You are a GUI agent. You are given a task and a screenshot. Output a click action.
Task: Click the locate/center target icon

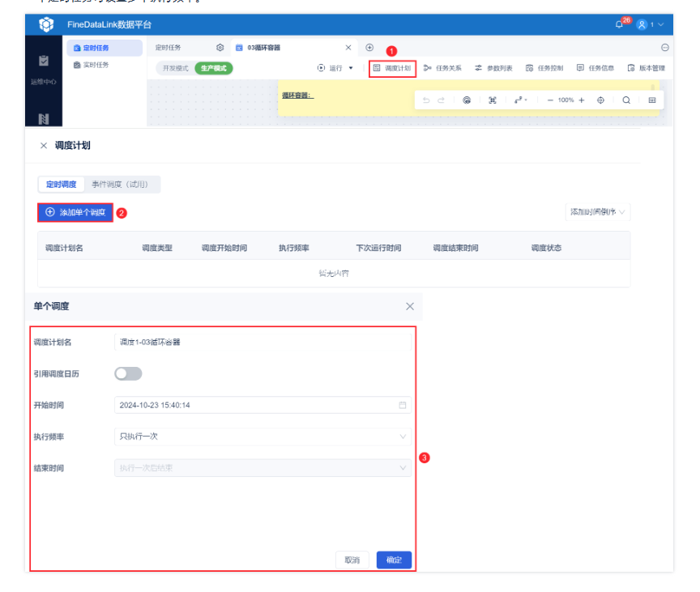600,100
